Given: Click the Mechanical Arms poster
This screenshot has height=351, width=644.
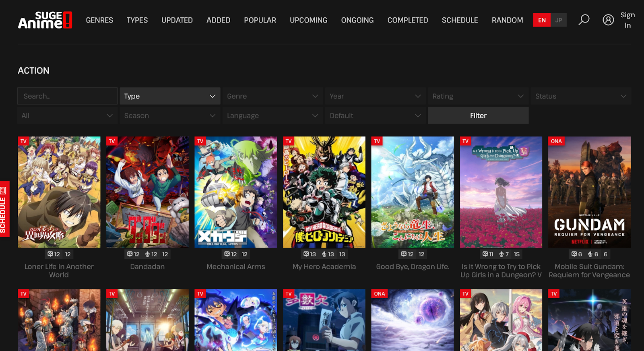Looking at the screenshot, I should (x=236, y=192).
